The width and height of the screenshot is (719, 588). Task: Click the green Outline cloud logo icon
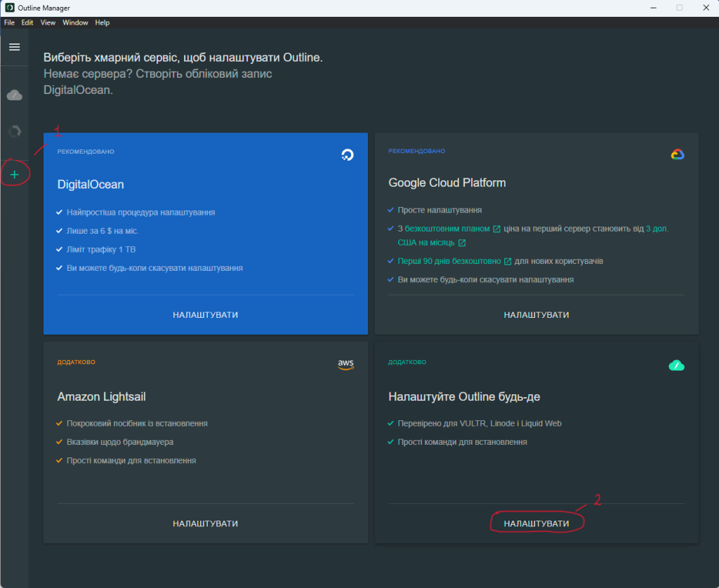coord(676,365)
